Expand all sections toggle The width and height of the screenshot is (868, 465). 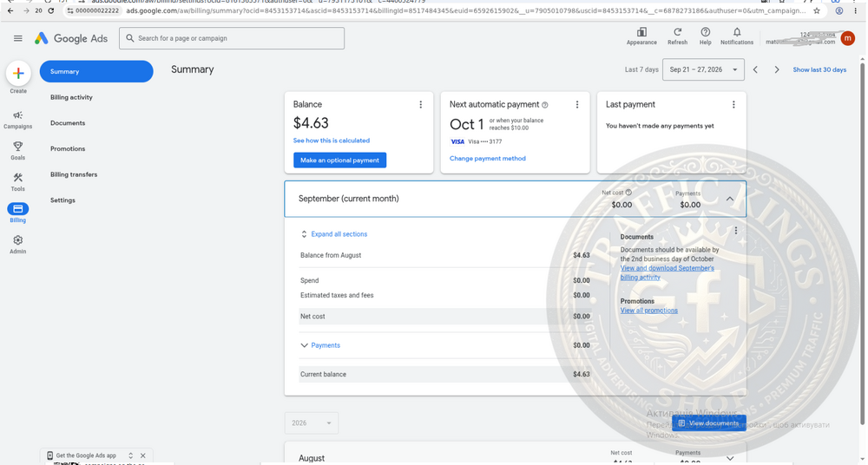(x=334, y=234)
